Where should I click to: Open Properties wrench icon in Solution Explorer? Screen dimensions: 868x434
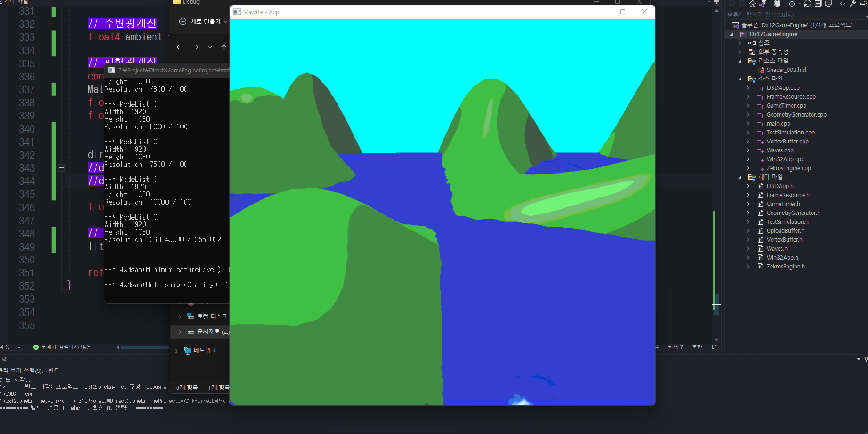point(853,3)
